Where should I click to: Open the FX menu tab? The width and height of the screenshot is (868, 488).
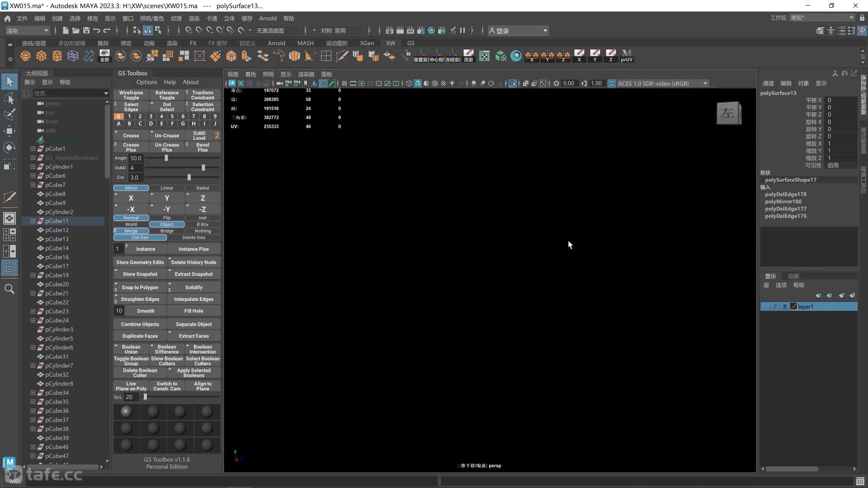[x=193, y=43]
